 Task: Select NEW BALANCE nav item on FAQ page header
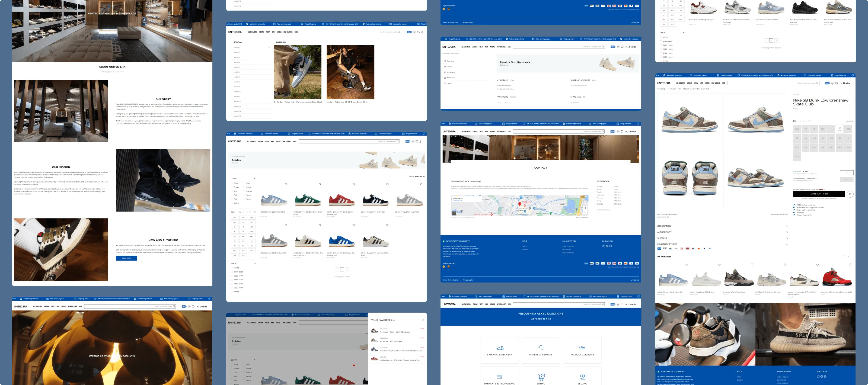click(x=501, y=304)
